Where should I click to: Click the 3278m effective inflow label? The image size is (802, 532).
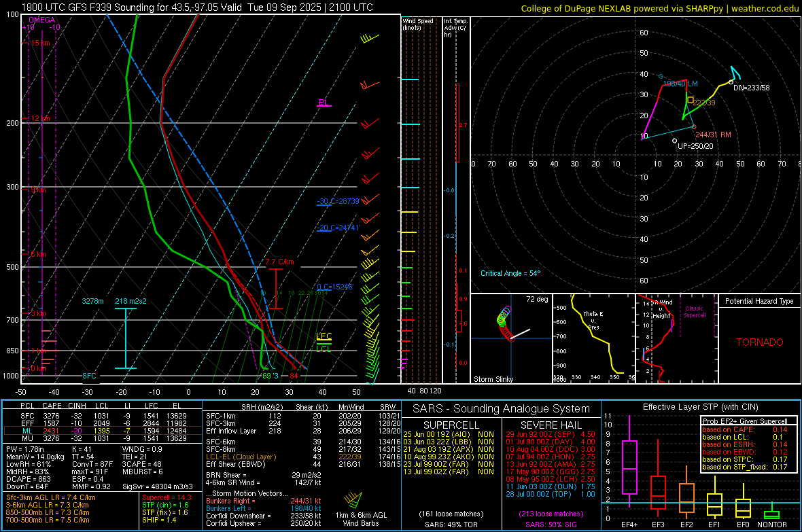[x=92, y=301]
